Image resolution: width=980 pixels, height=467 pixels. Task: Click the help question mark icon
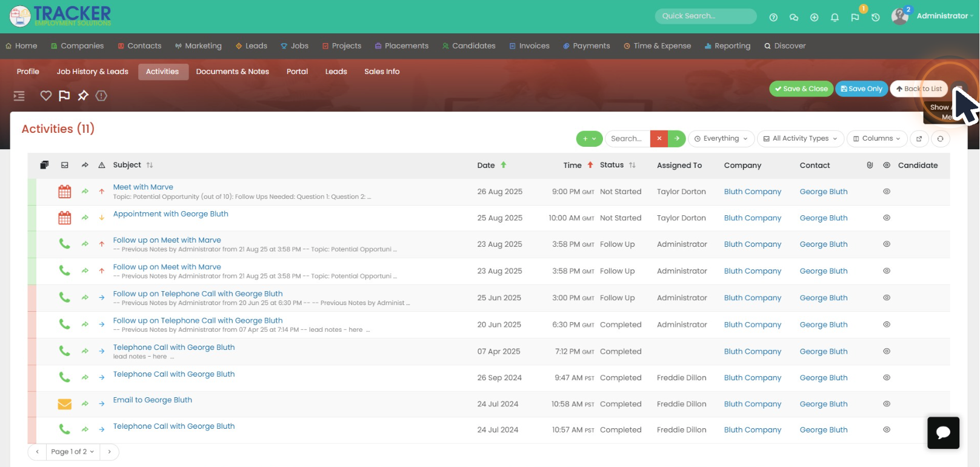point(773,18)
